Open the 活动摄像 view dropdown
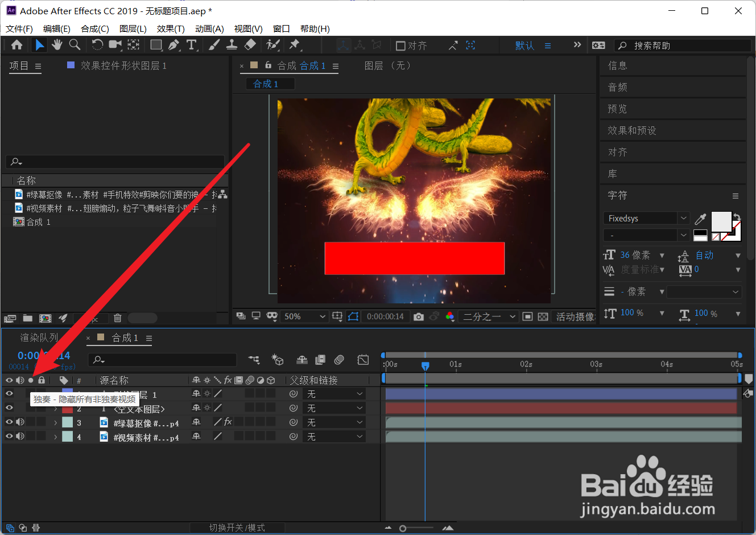This screenshot has height=535, width=756. (x=575, y=316)
